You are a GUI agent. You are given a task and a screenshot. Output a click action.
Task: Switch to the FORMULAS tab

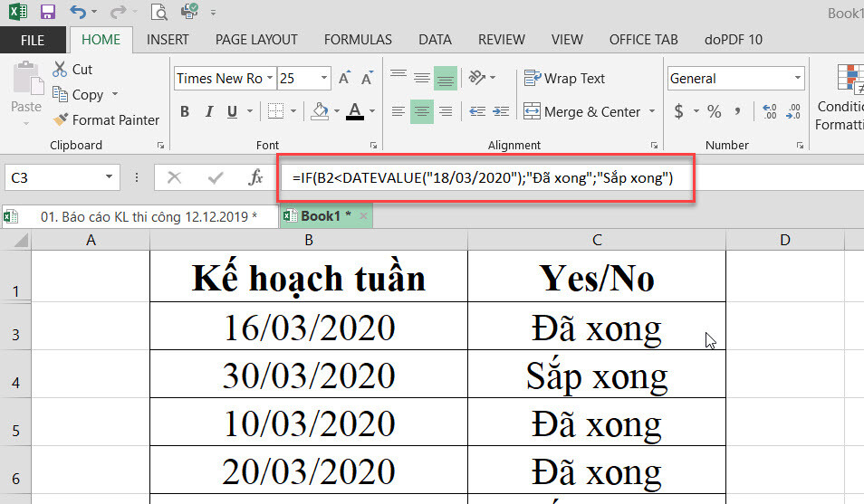coord(358,40)
